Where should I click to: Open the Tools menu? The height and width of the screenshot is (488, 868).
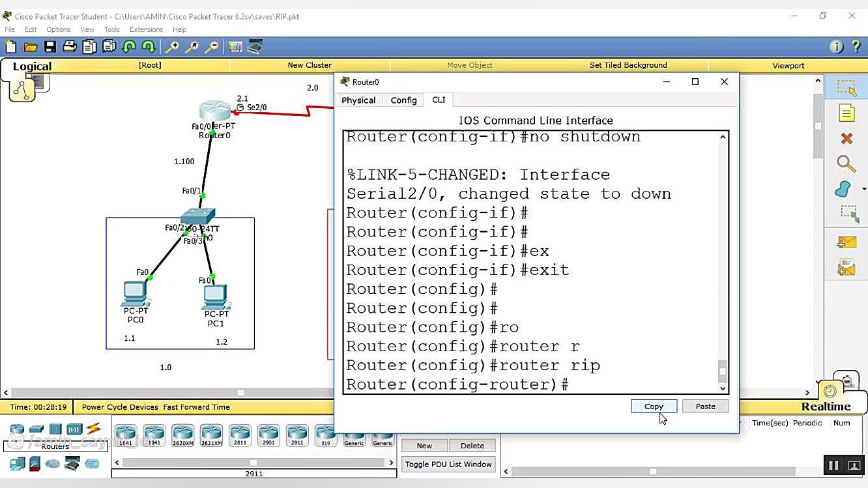112,29
